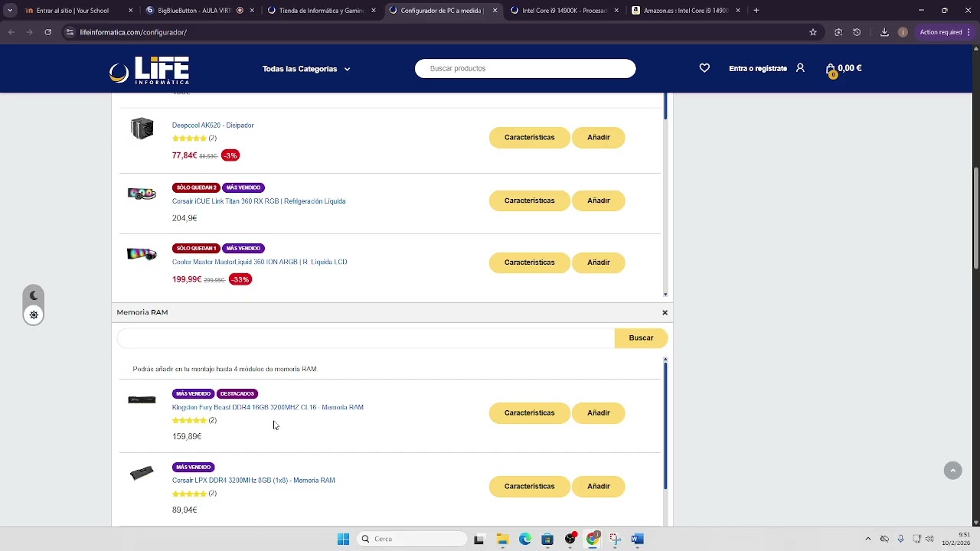Viewport: 980px width, 551px height.
Task: Reload the page
Action: 47,32
